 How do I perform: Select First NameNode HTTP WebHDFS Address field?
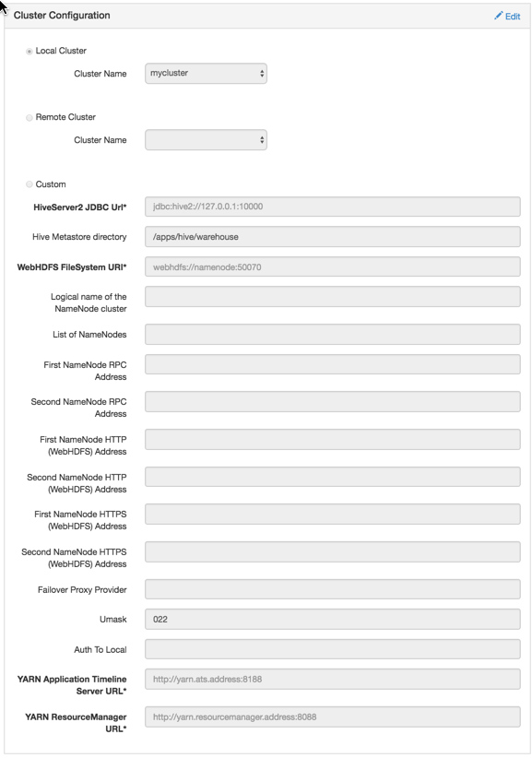coord(333,440)
